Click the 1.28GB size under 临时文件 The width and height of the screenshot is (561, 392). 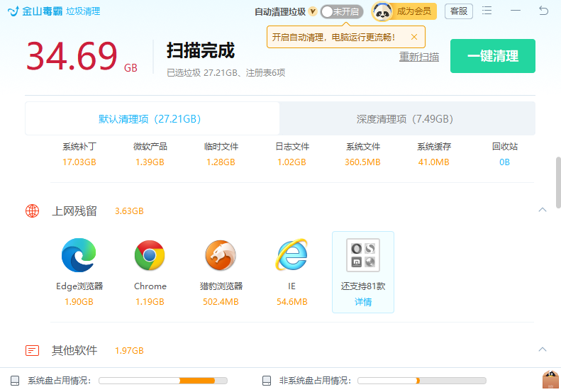[x=221, y=162]
